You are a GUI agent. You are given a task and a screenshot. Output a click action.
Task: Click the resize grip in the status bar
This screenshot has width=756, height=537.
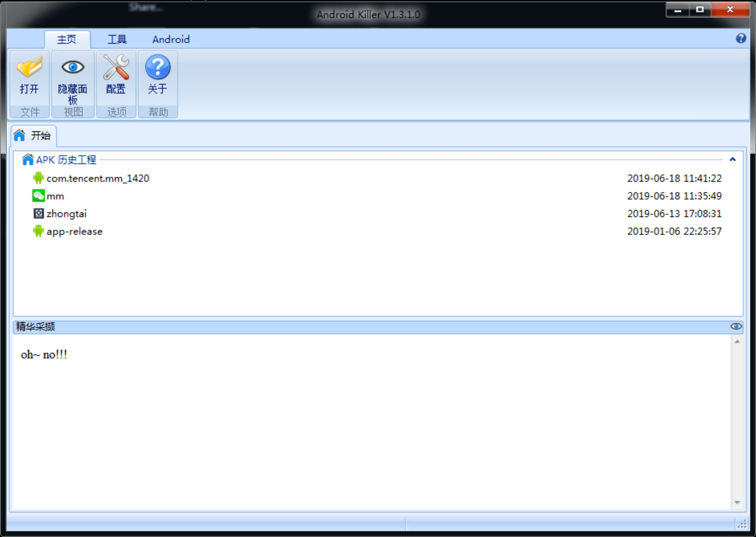click(742, 524)
